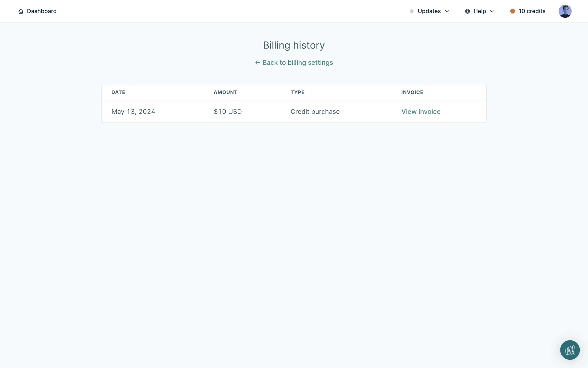Screen dimensions: 588x368
Task: View invoice for May 13 purchase
Action: pos(421,112)
